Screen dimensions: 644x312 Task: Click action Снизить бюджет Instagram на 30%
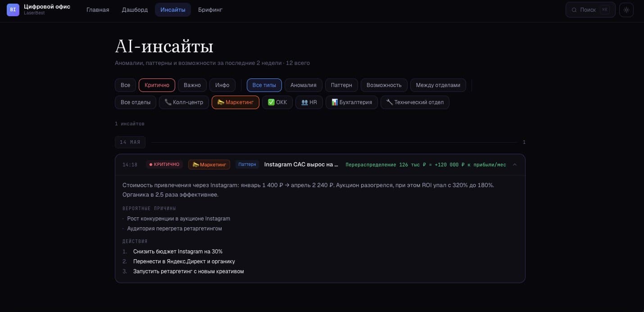tap(178, 252)
